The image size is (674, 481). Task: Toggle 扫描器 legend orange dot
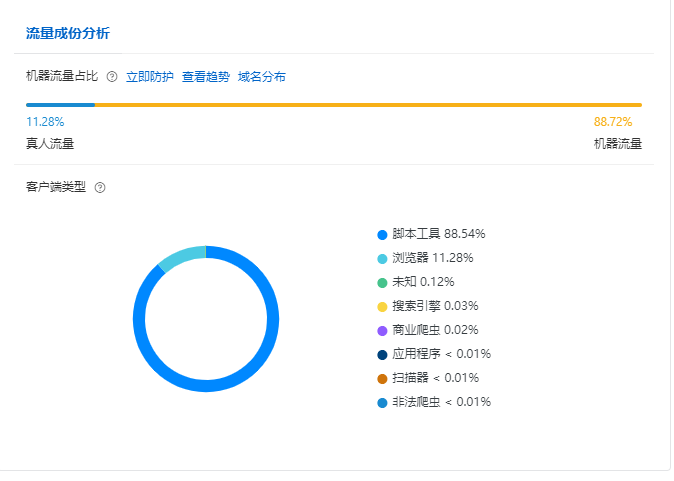382,378
